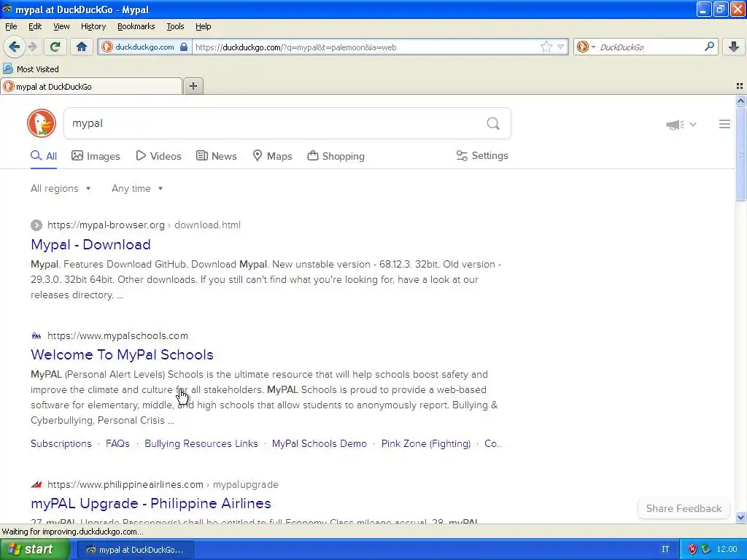
Task: Open the File menu
Action: point(11,26)
